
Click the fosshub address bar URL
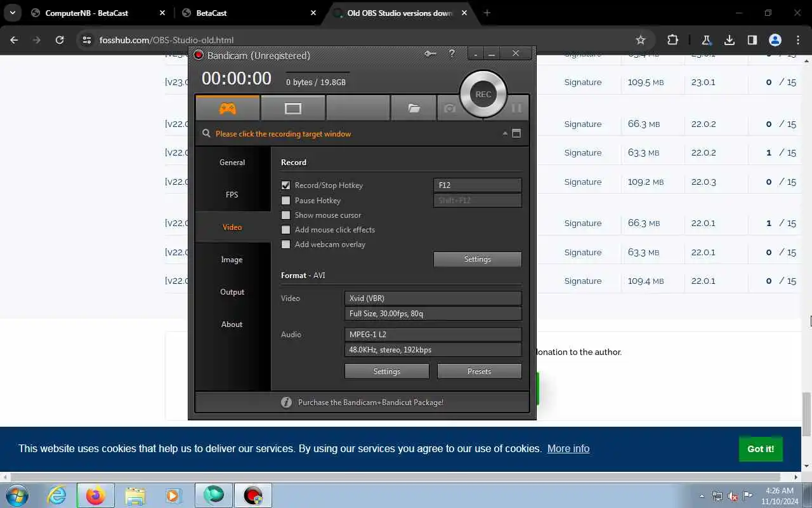coord(166,40)
